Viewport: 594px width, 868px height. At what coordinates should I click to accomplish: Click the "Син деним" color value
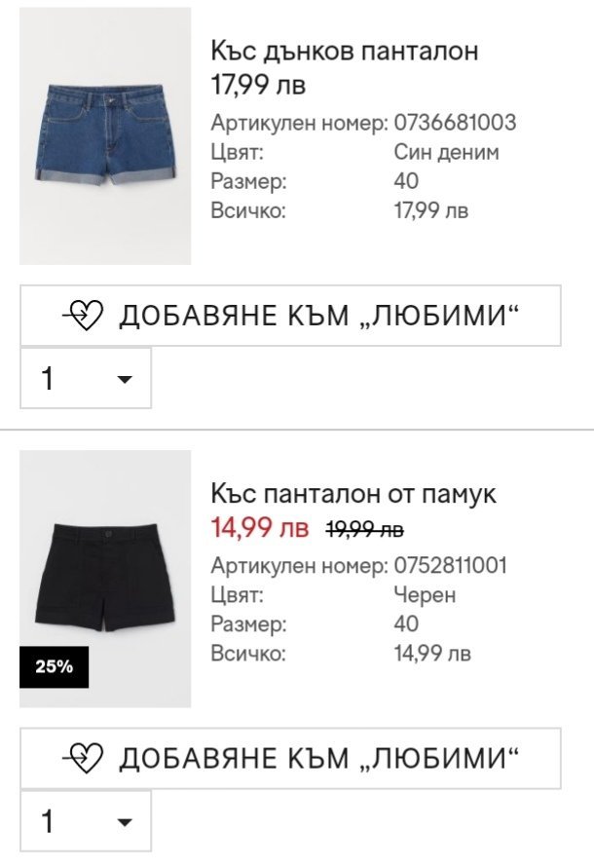[446, 152]
